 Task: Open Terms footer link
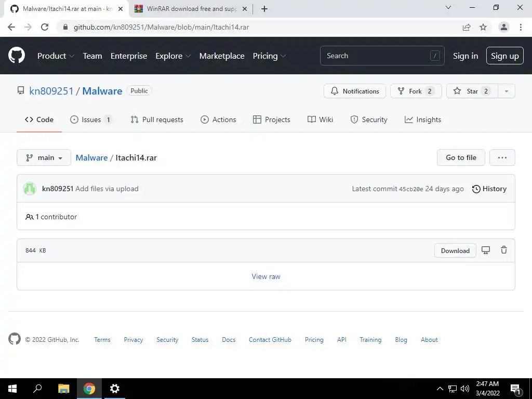(x=102, y=340)
